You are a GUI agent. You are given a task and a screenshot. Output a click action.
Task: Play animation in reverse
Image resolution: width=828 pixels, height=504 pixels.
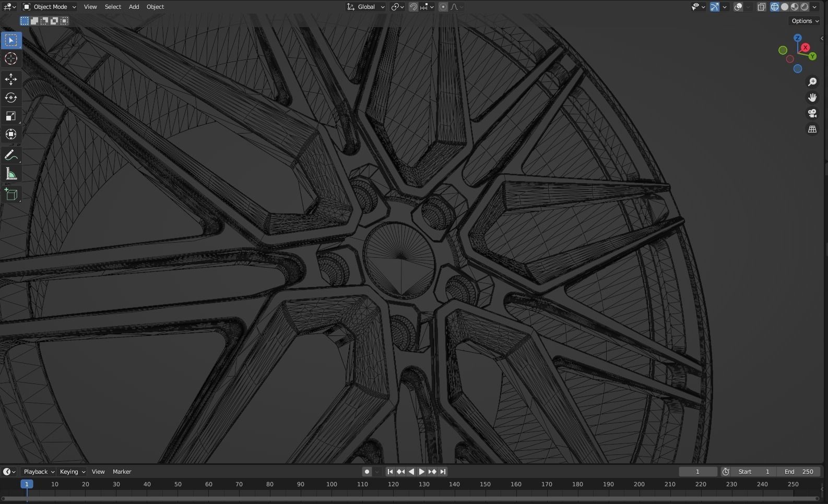411,472
